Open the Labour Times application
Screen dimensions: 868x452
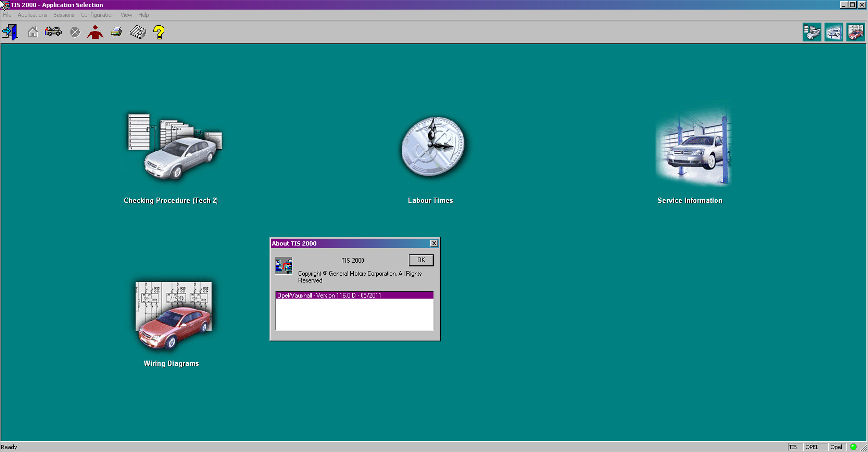point(433,147)
